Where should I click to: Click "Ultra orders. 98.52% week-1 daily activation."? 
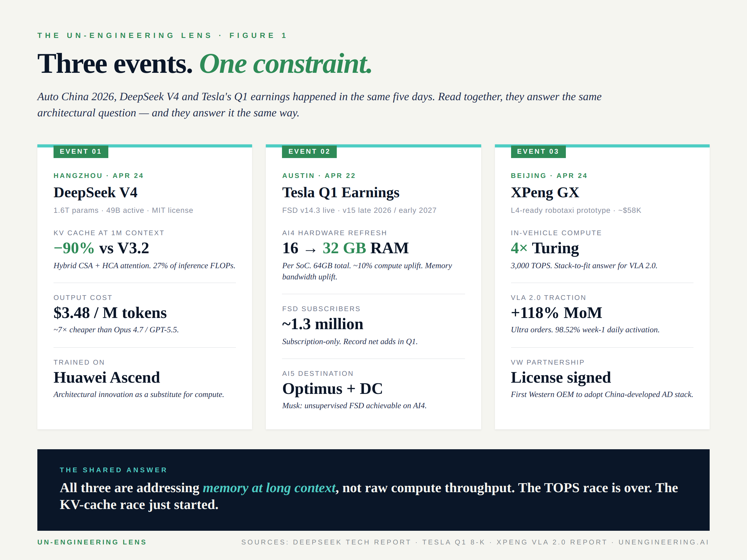[x=585, y=330]
